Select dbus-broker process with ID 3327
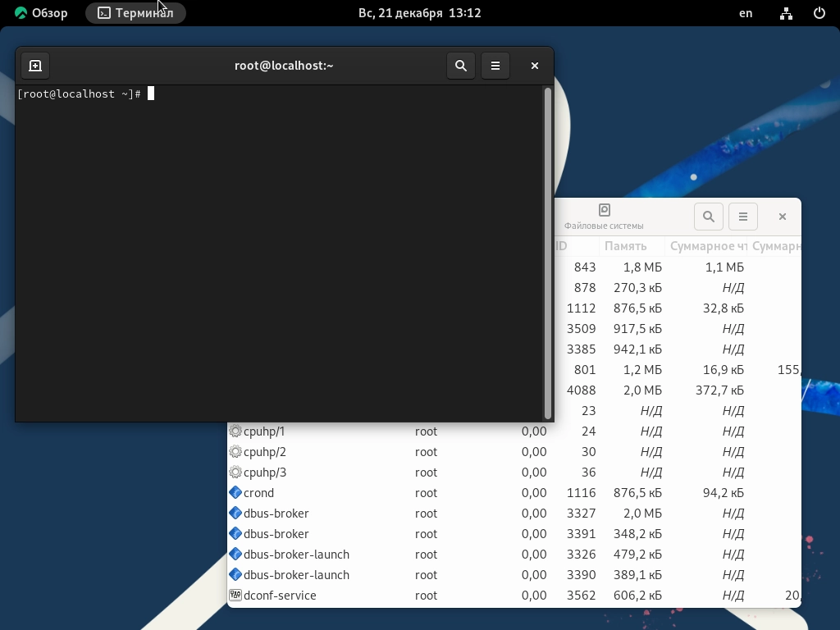Viewport: 840px width, 630px height. tap(514, 514)
